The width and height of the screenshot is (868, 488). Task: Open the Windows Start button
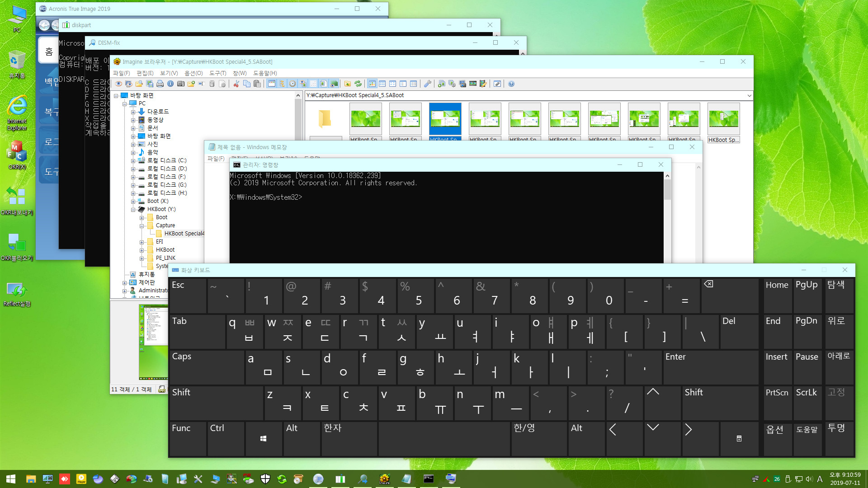click(11, 479)
